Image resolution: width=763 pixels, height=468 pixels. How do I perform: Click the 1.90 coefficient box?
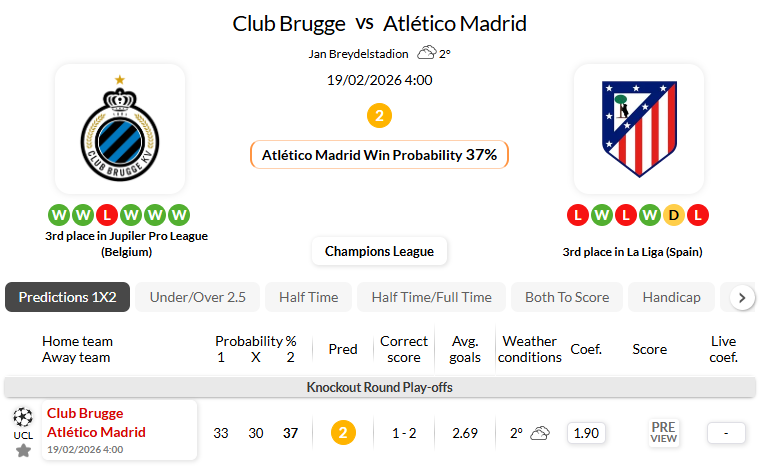[586, 433]
